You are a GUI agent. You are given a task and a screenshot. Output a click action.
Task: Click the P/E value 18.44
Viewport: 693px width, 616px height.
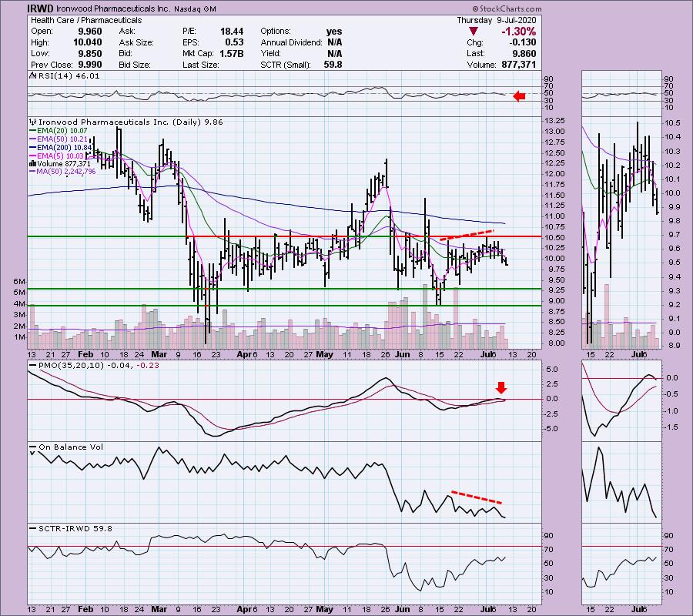pos(232,32)
